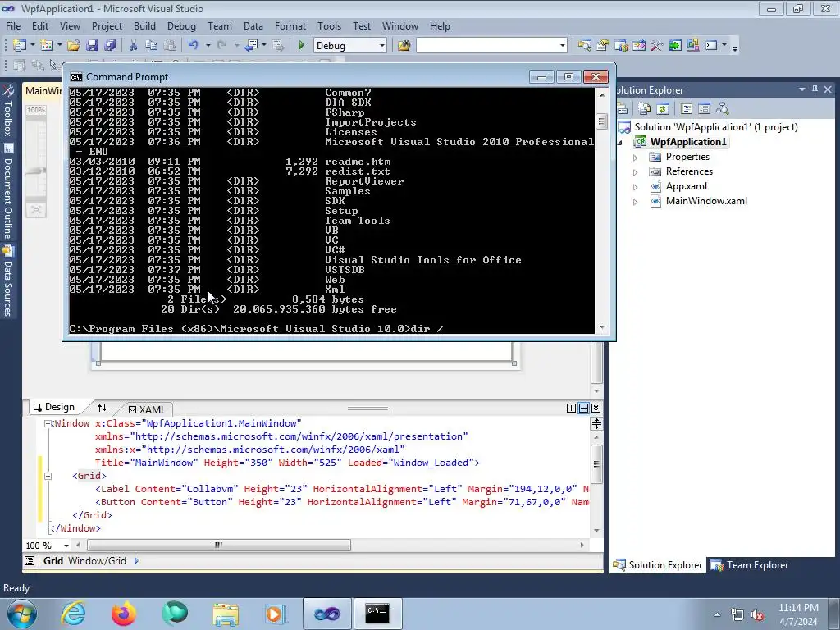Click Window/Grid path in tag navigator
The width and height of the screenshot is (840, 630).
tap(97, 561)
